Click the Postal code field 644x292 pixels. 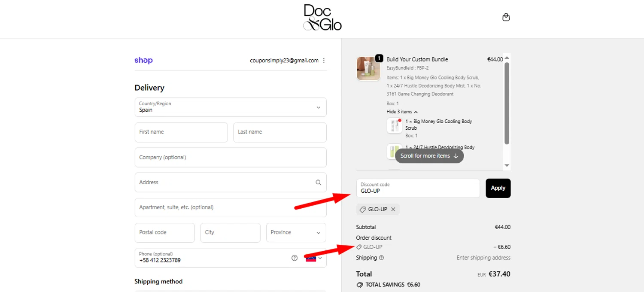pos(165,233)
